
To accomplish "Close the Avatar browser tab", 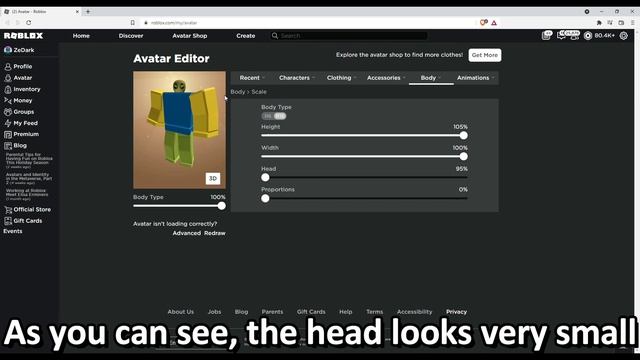I will point(77,11).
